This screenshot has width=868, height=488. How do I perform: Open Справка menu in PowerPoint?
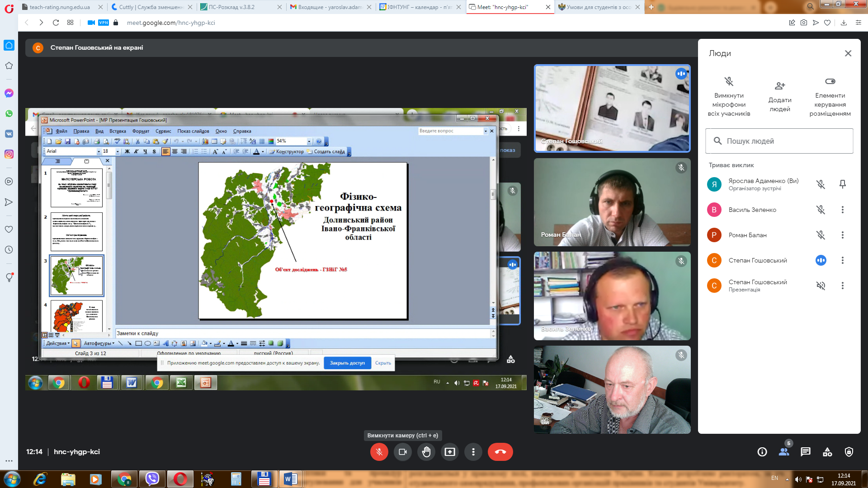(242, 131)
